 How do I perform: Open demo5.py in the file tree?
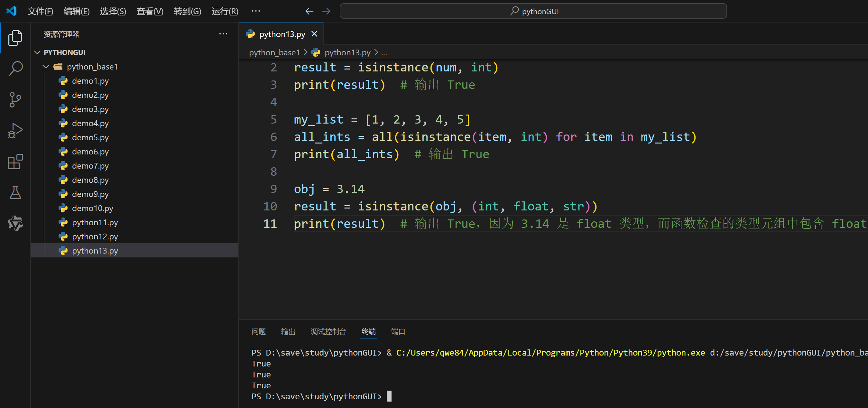[90, 137]
